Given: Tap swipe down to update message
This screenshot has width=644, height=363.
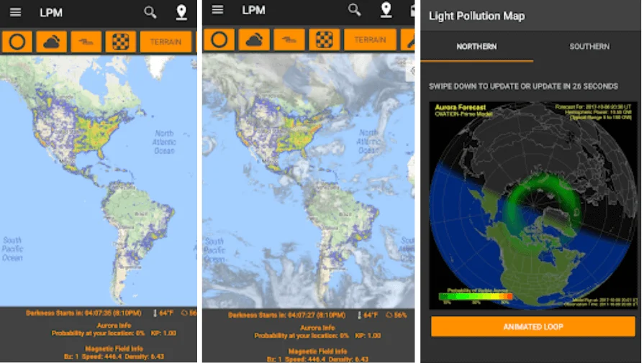Looking at the screenshot, I should click(x=523, y=86).
